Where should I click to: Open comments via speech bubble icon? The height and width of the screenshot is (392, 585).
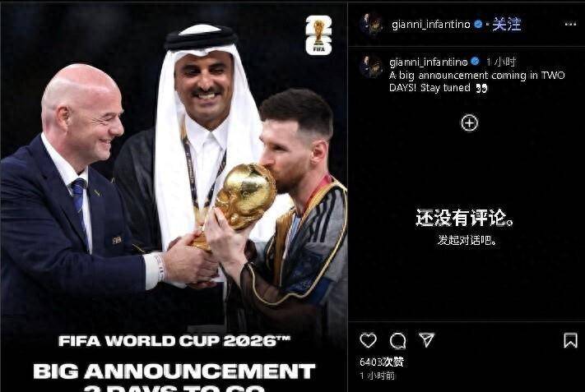[x=397, y=340]
